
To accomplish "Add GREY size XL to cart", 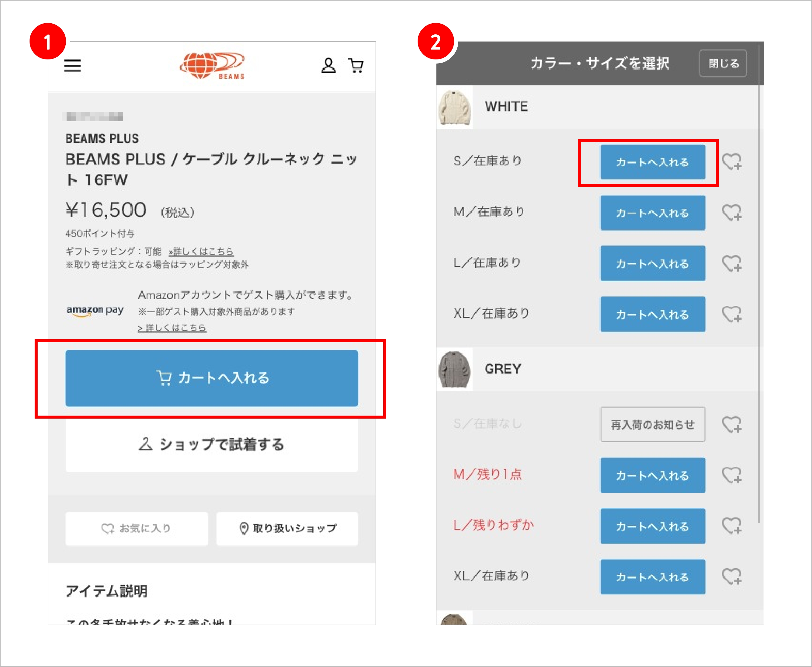I will click(x=653, y=577).
